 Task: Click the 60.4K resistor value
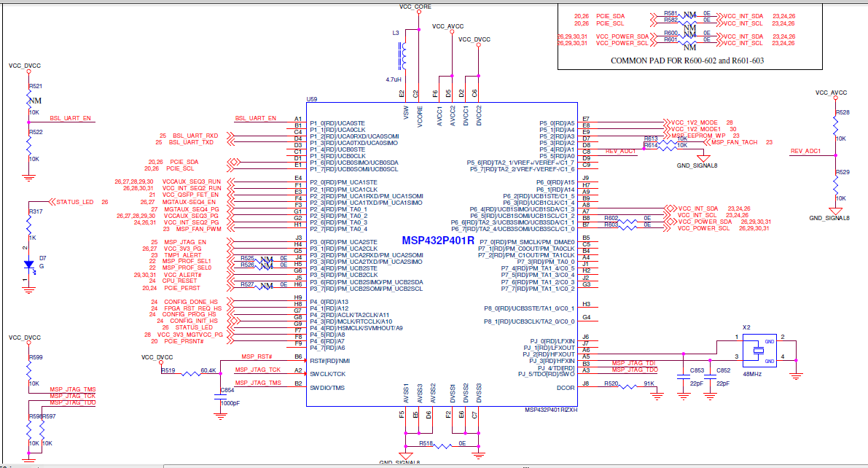(208, 370)
